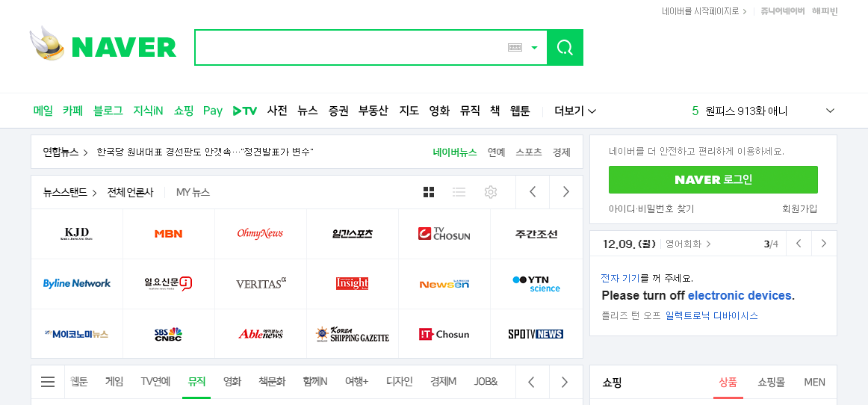Open the 카페 service
Screen dimensions: 868x405
click(72, 111)
